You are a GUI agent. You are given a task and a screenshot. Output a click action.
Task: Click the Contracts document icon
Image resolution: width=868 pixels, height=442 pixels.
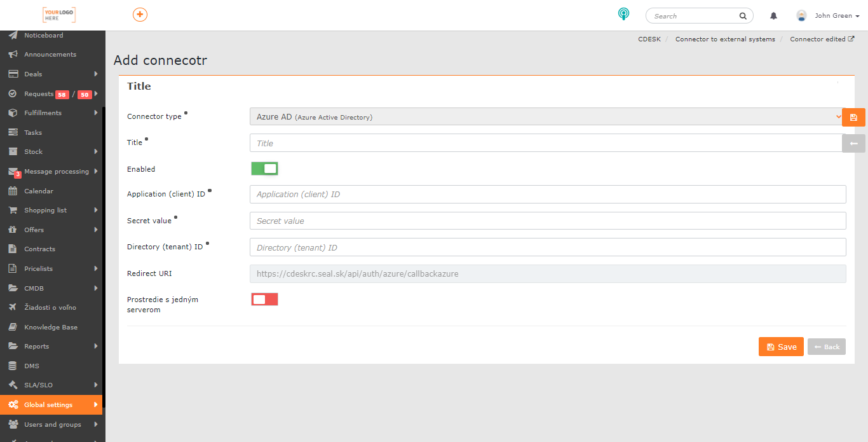pyautogui.click(x=13, y=249)
